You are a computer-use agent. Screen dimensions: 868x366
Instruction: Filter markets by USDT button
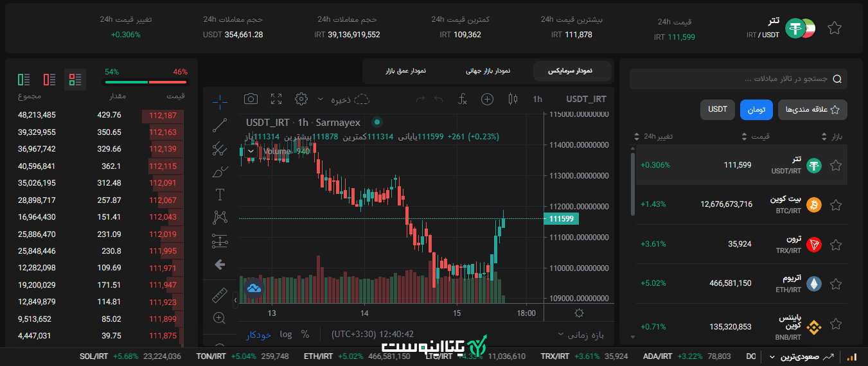pyautogui.click(x=717, y=110)
